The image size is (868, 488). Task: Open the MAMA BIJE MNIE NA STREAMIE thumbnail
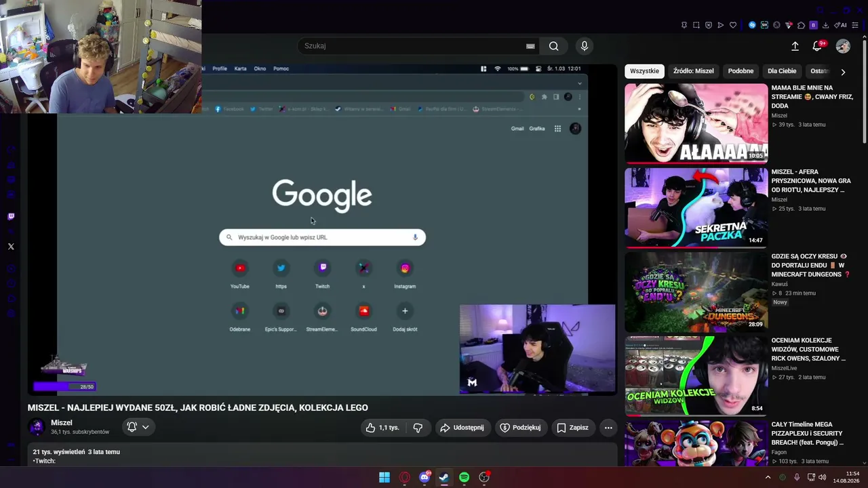click(x=696, y=123)
